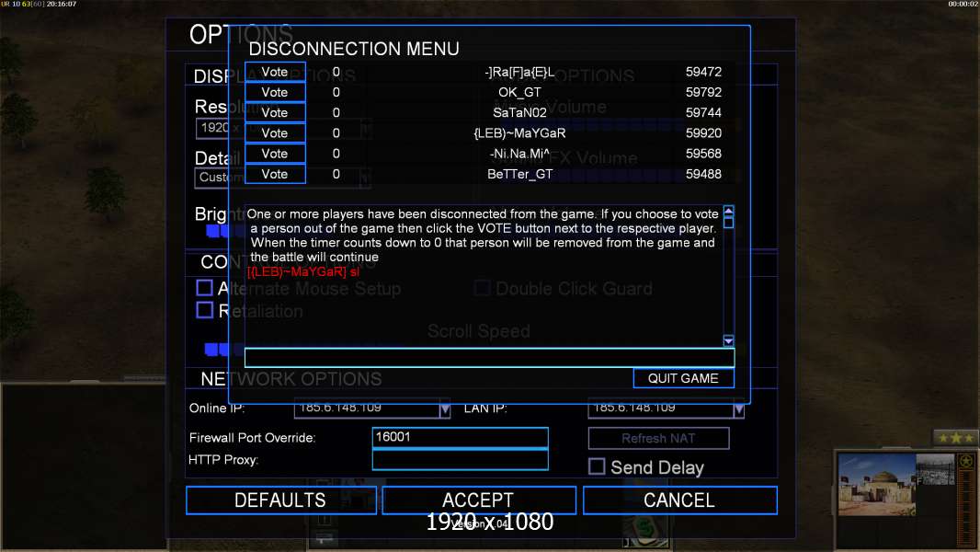Click the Firewall Port Override label
Image resolution: width=980 pixels, height=552 pixels.
[x=253, y=438]
